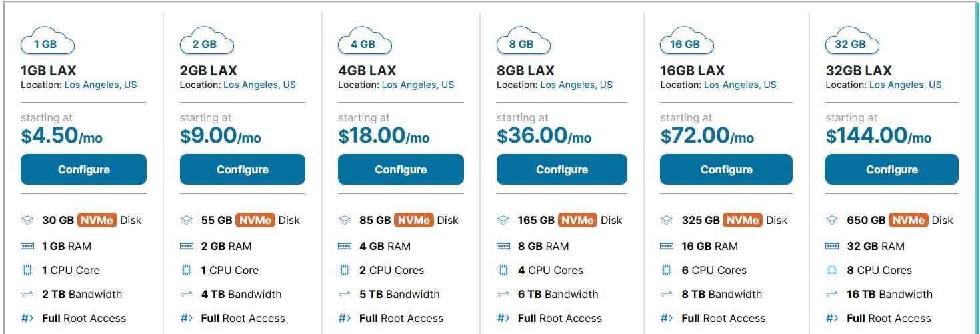Click bandwidth arrows icon beside 16 TB
This screenshot has height=334, width=980.
[x=832, y=294]
